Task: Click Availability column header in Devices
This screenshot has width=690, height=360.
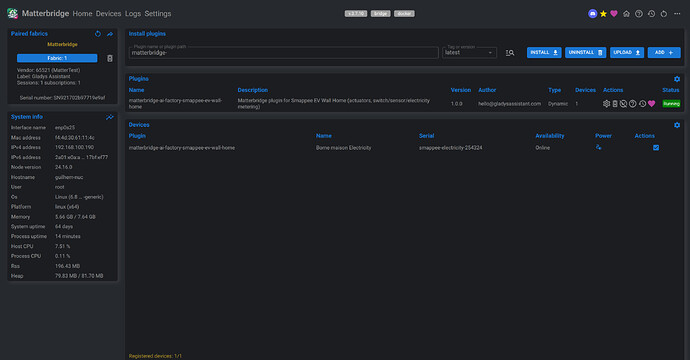Action: pyautogui.click(x=550, y=136)
